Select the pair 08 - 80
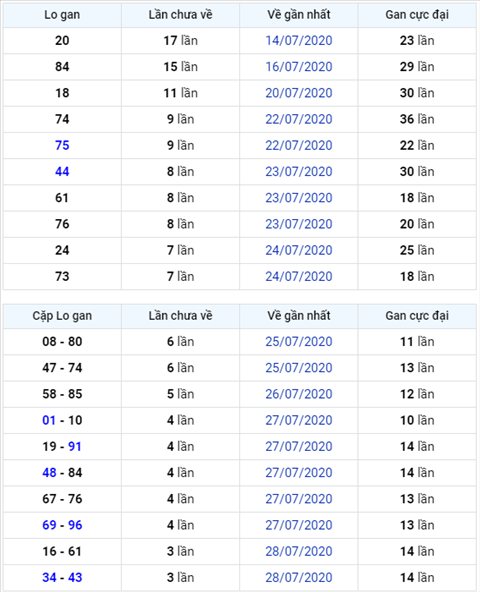Screen dimensions: 480x592 [62, 341]
